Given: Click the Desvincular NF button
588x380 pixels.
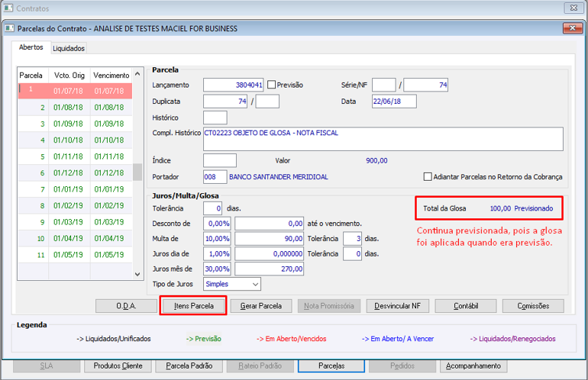Looking at the screenshot, I should tap(397, 306).
